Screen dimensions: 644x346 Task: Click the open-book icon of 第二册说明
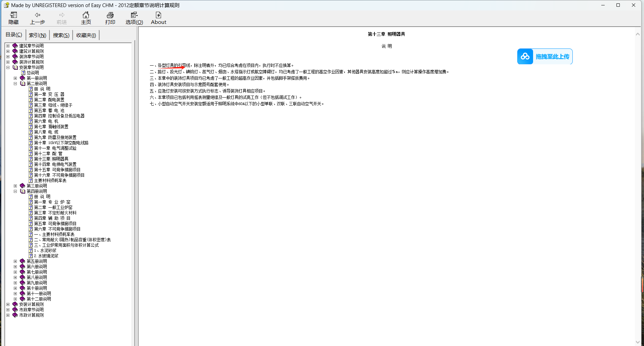[x=23, y=83]
